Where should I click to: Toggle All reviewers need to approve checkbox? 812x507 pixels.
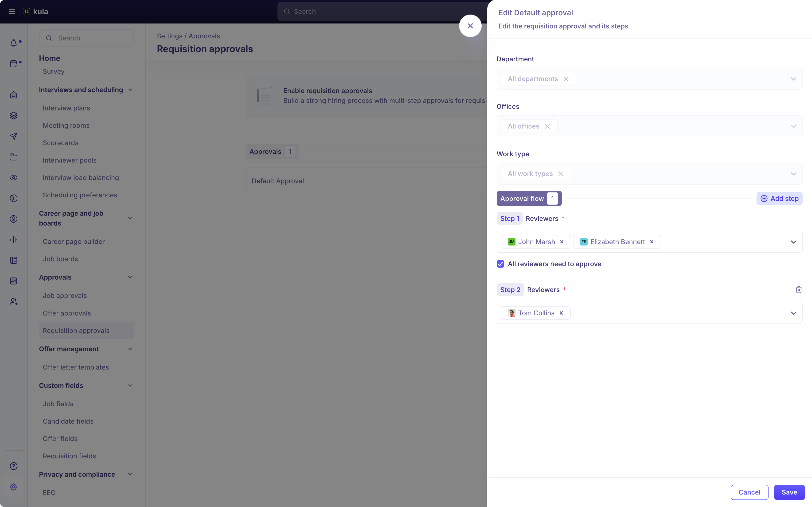pos(500,264)
